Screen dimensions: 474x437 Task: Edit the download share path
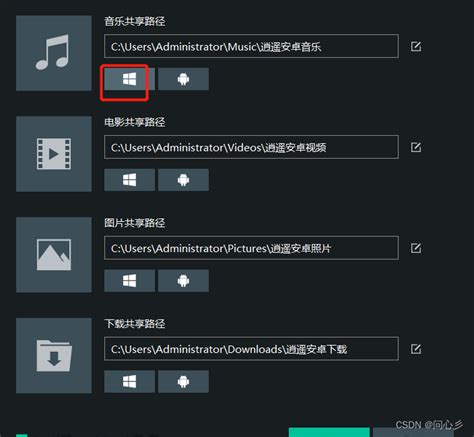click(416, 349)
